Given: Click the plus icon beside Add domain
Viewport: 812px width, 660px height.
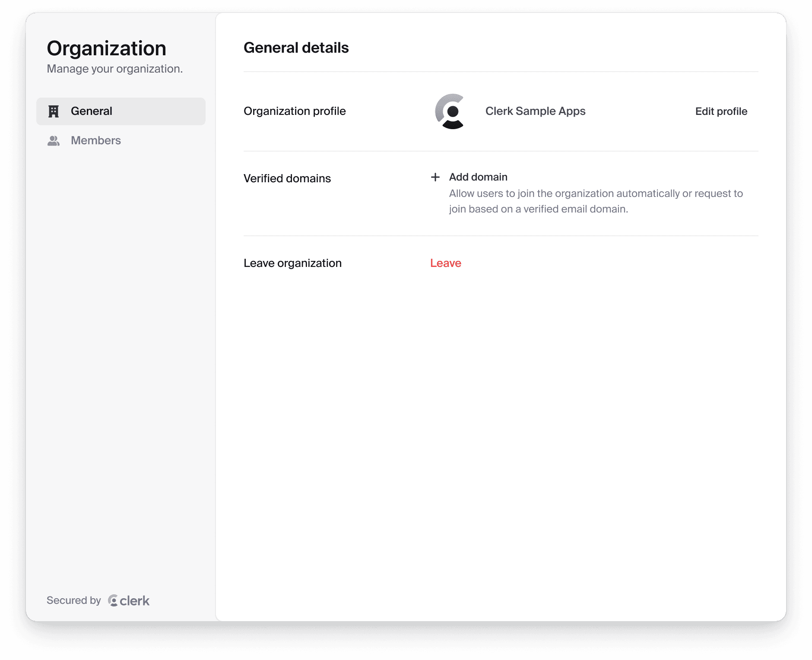Looking at the screenshot, I should [x=435, y=177].
